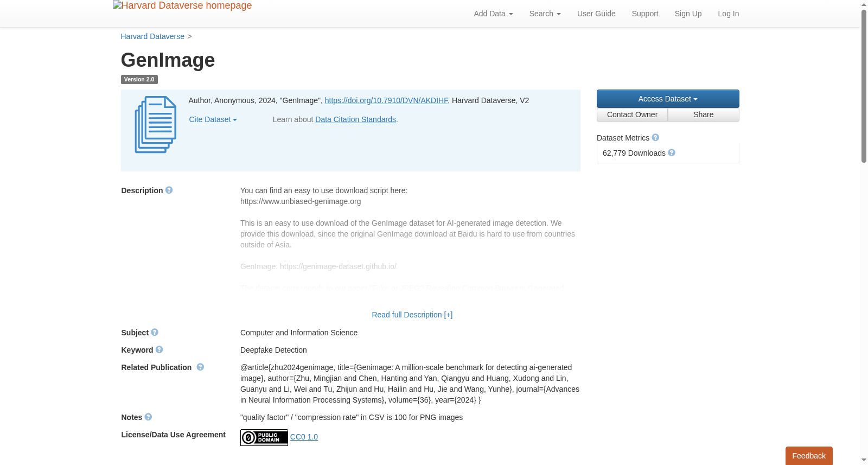Open the dataset DOI link
Image resolution: width=868 pixels, height=465 pixels.
386,100
